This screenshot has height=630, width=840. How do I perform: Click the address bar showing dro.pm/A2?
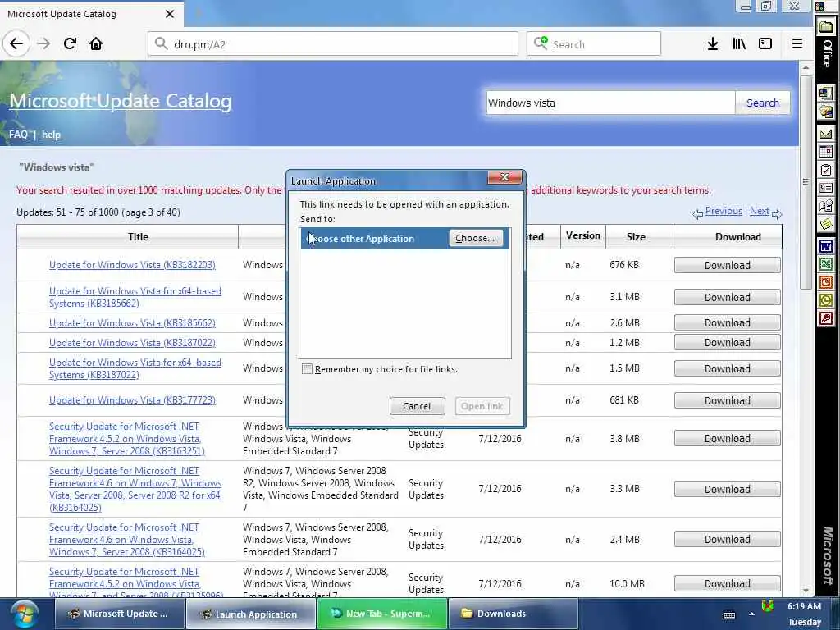(333, 44)
